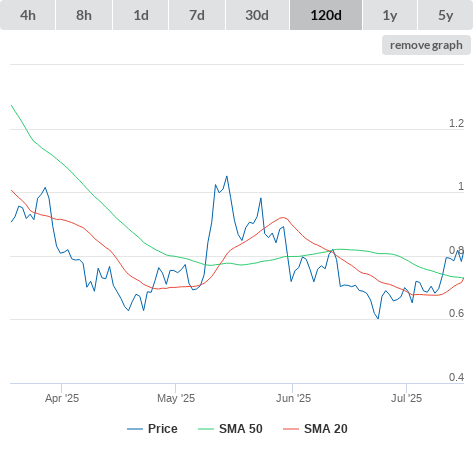Hide the SMA 20 series via legend

(326, 429)
